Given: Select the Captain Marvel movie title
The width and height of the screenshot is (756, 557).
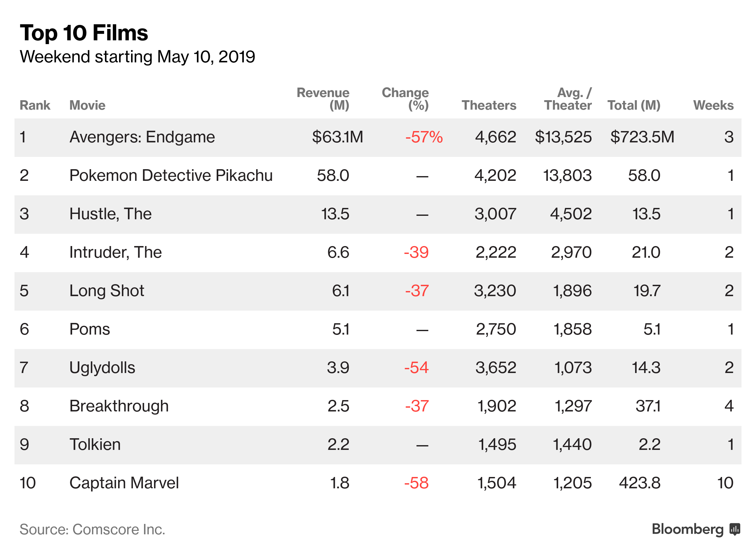Looking at the screenshot, I should (x=124, y=483).
